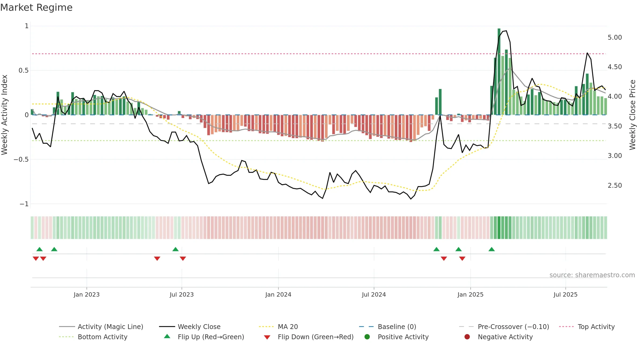
Task: Click the Weekly Close Price axis title
Action: (x=632, y=115)
